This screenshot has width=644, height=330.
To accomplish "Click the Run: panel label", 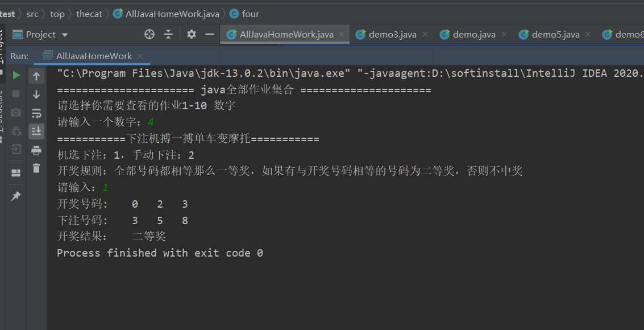I will tap(19, 56).
